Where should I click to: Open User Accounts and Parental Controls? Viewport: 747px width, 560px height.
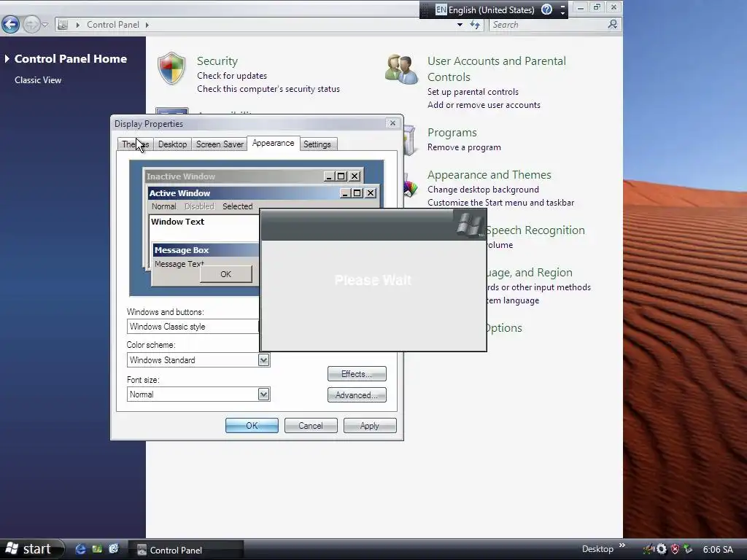click(x=496, y=69)
